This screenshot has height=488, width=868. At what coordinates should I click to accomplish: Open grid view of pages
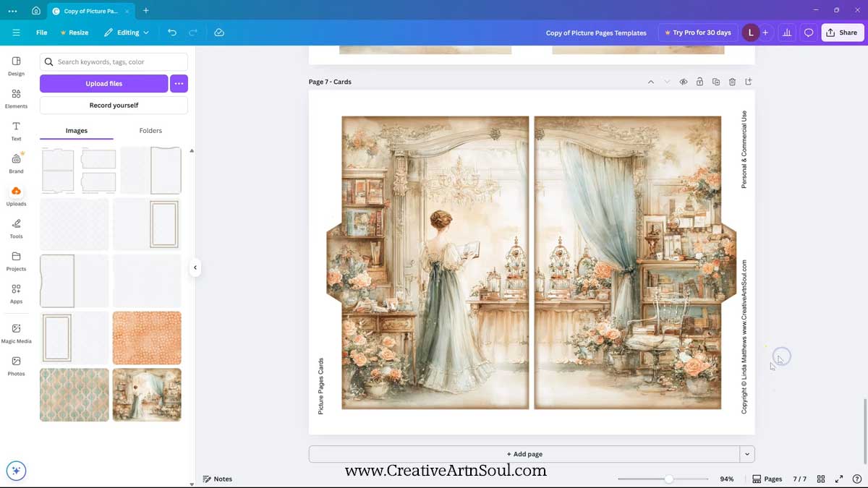[821, 479]
